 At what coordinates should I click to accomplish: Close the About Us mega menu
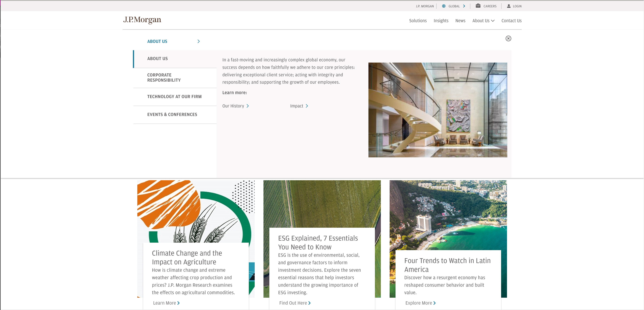[508, 38]
